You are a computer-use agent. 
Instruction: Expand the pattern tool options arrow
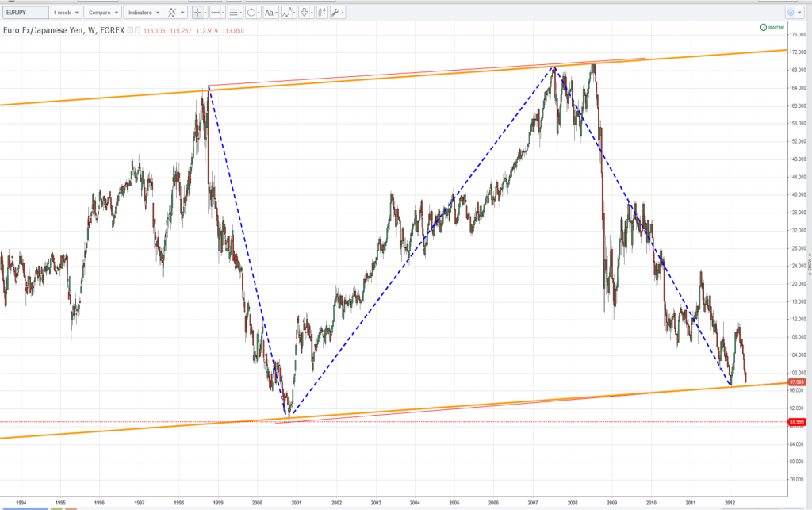click(x=295, y=13)
